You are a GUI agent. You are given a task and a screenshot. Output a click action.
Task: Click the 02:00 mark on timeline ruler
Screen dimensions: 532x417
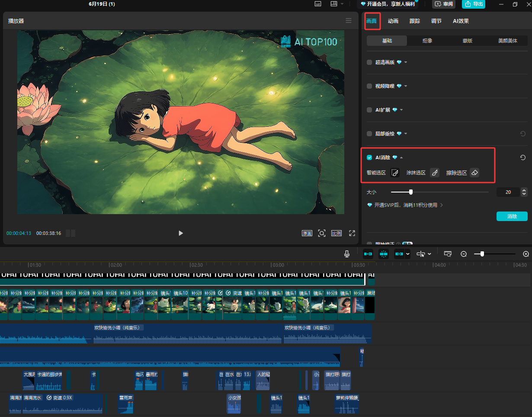pyautogui.click(x=116, y=265)
